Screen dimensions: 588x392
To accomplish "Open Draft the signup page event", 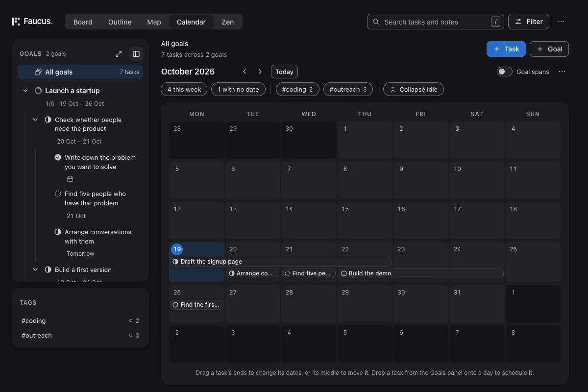I will pyautogui.click(x=281, y=262).
